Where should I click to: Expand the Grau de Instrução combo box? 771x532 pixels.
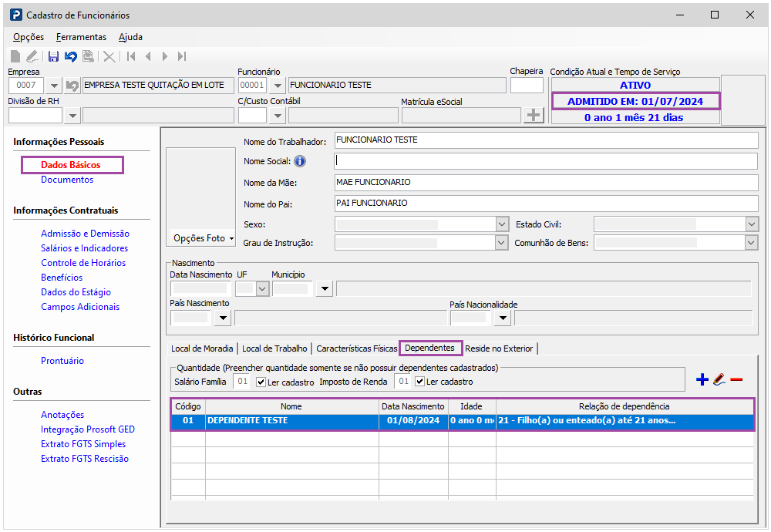[x=502, y=242]
